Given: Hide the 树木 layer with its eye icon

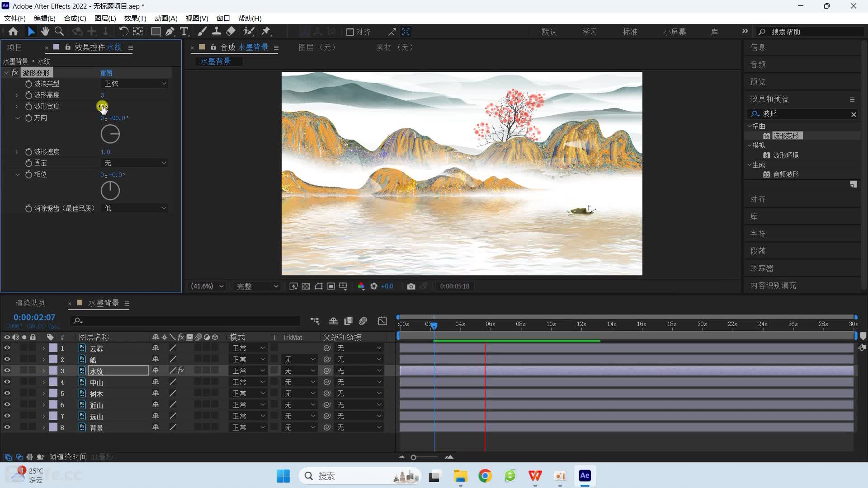Looking at the screenshot, I should 7,394.
